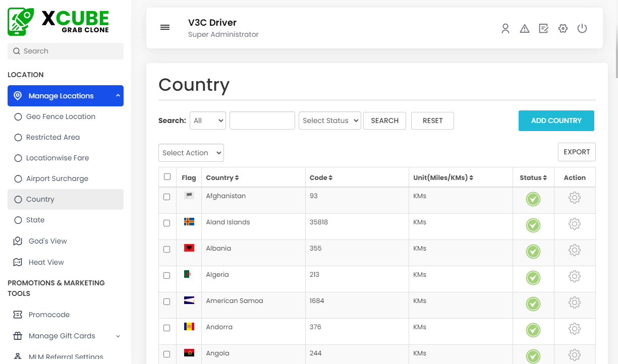Click the power logout icon in header

click(x=582, y=29)
